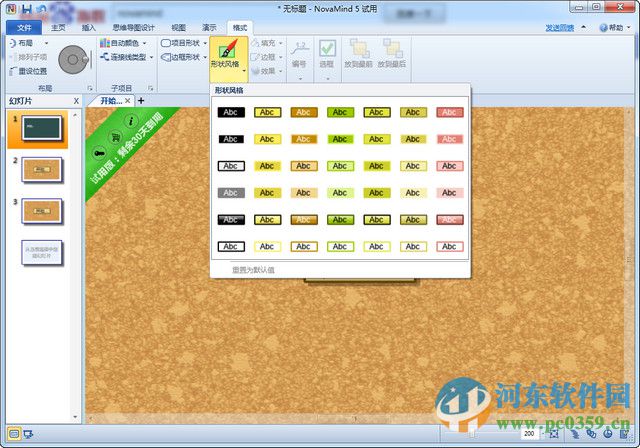
Task: Switch to the 视图 view tab
Action: point(178,28)
